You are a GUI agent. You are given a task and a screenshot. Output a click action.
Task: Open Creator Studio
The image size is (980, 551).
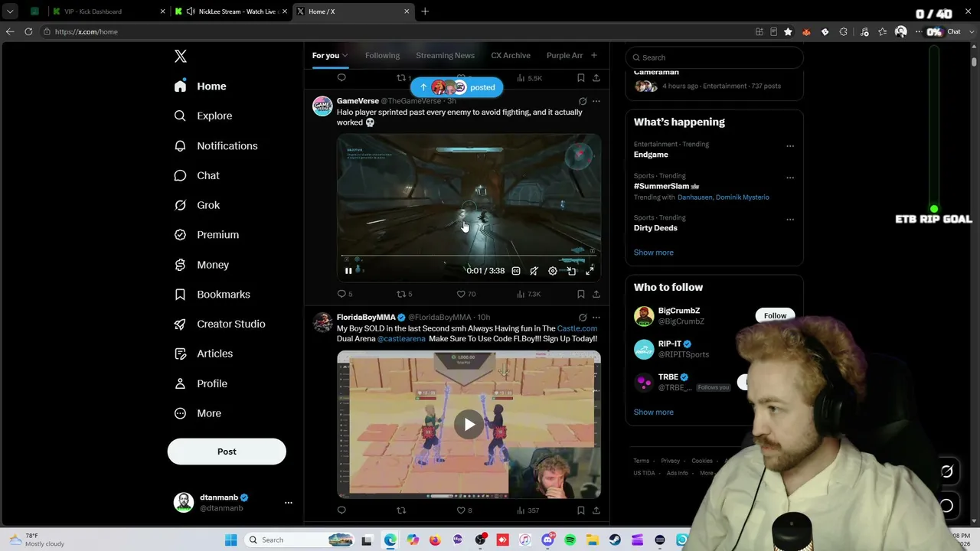[x=220, y=324]
